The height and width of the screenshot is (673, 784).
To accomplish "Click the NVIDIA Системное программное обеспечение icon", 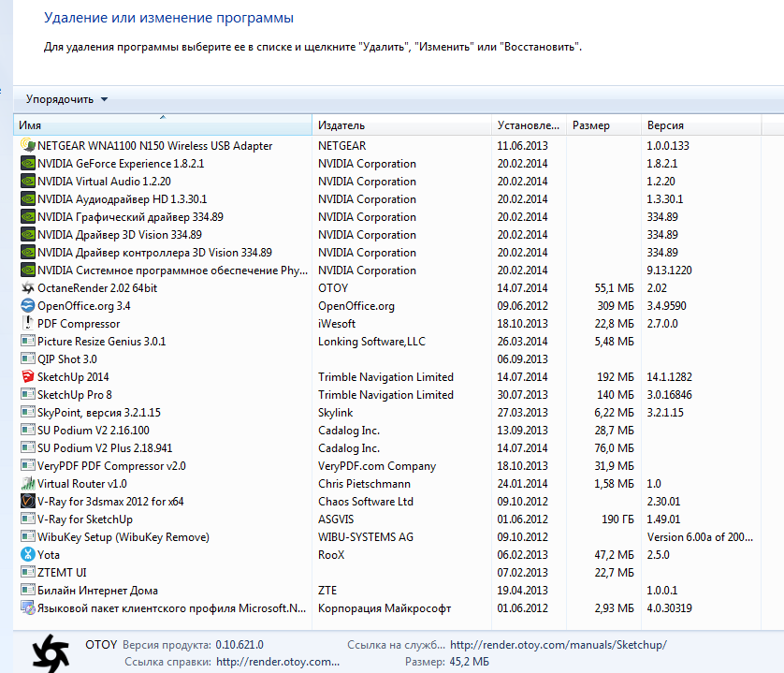I will (x=28, y=271).
